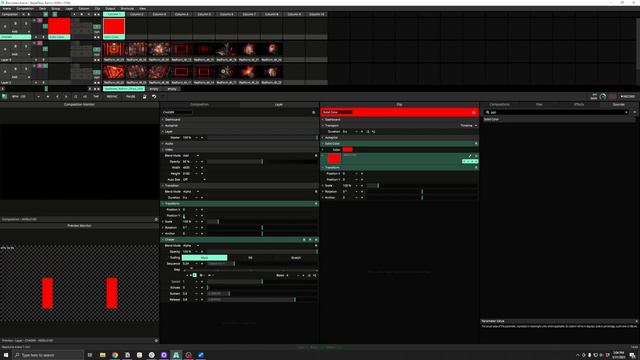This screenshot has height=360, width=640.
Task: Click the Tap tempo button
Action: [x=96, y=97]
